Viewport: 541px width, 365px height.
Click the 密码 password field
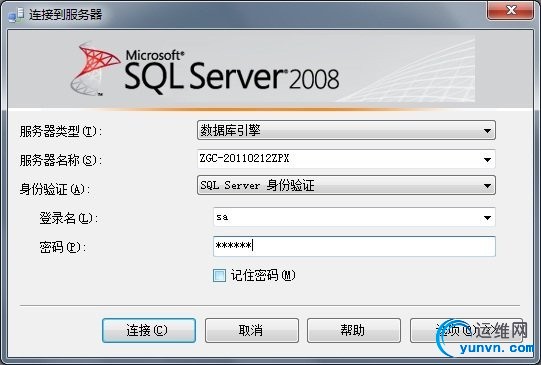354,246
